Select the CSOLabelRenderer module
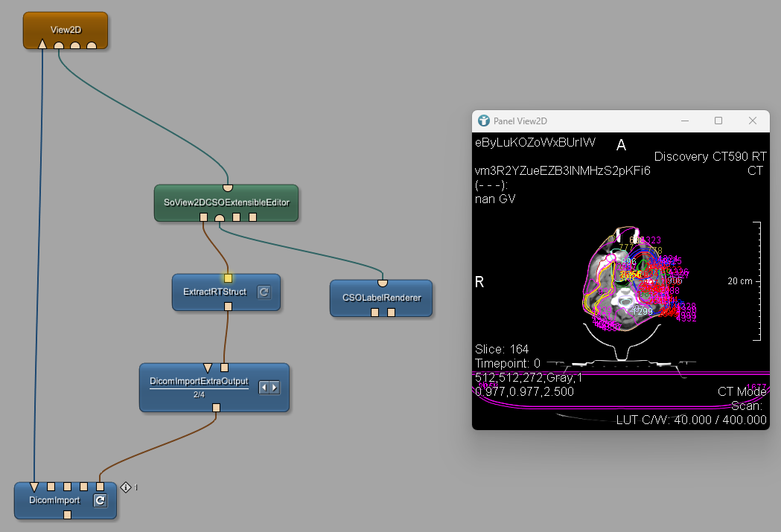Image resolution: width=781 pixels, height=532 pixels. coord(381,298)
